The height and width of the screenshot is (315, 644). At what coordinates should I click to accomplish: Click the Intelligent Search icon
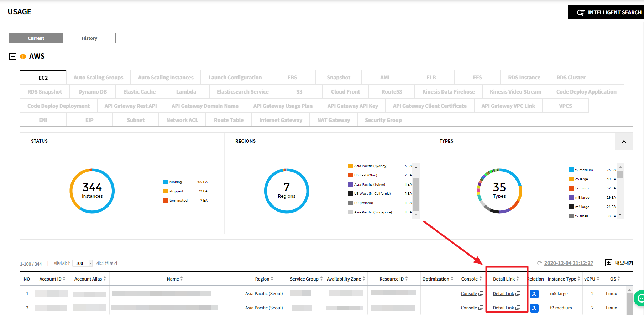tap(581, 12)
